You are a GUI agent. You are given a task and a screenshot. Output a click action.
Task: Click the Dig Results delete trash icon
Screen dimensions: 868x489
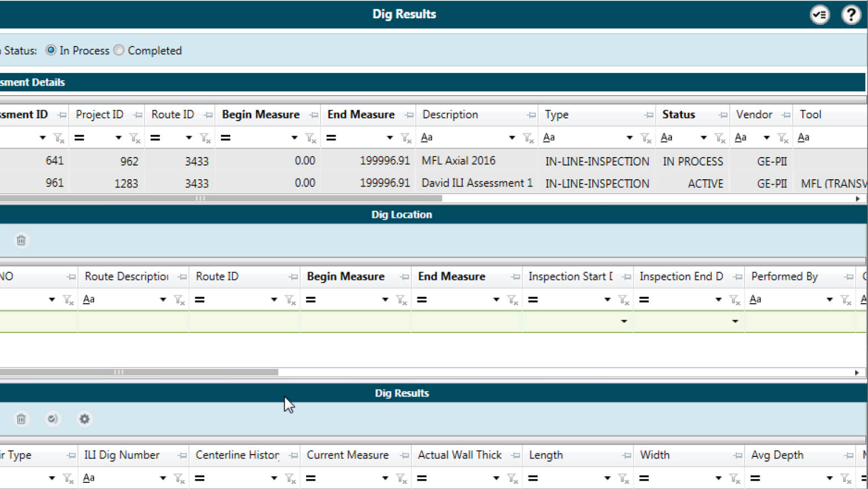(21, 419)
